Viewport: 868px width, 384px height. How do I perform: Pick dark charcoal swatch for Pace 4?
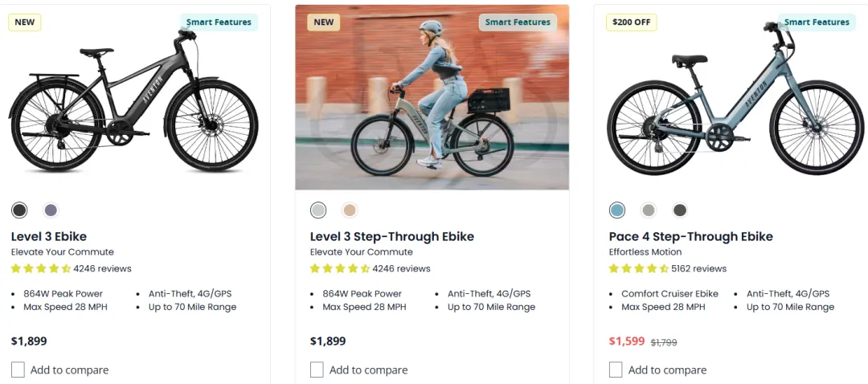tap(680, 210)
